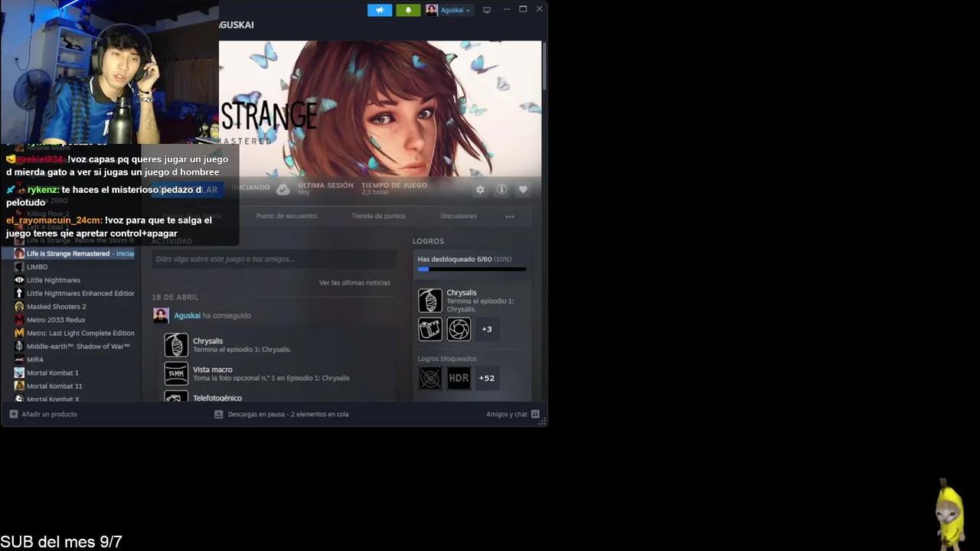The width and height of the screenshot is (980, 551).
Task: Click friends chat icon at bottom right
Action: [x=535, y=414]
